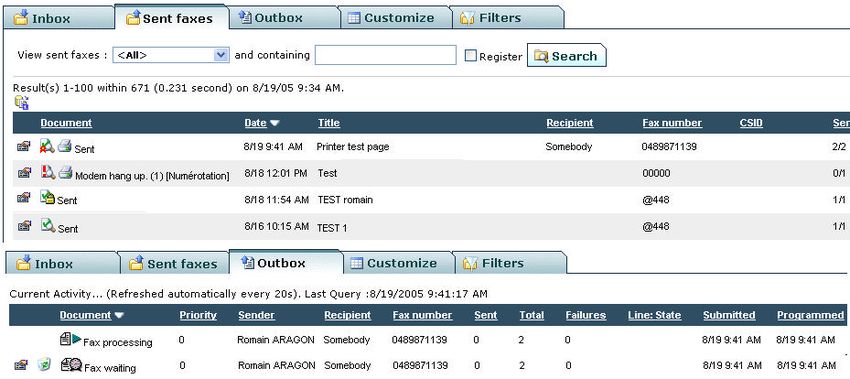Viewport: 850px width, 379px height.
Task: Open the Inbox tab in the lower tab bar
Action: pos(61,263)
